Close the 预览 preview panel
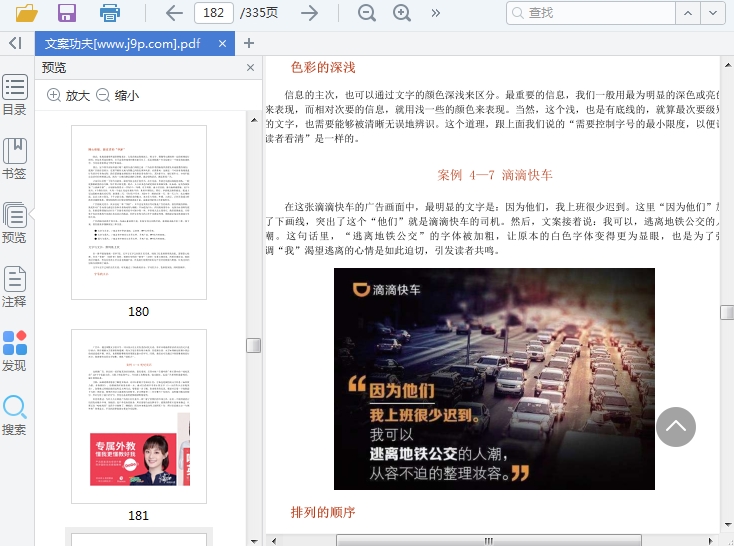The width and height of the screenshot is (734, 546). coord(250,67)
